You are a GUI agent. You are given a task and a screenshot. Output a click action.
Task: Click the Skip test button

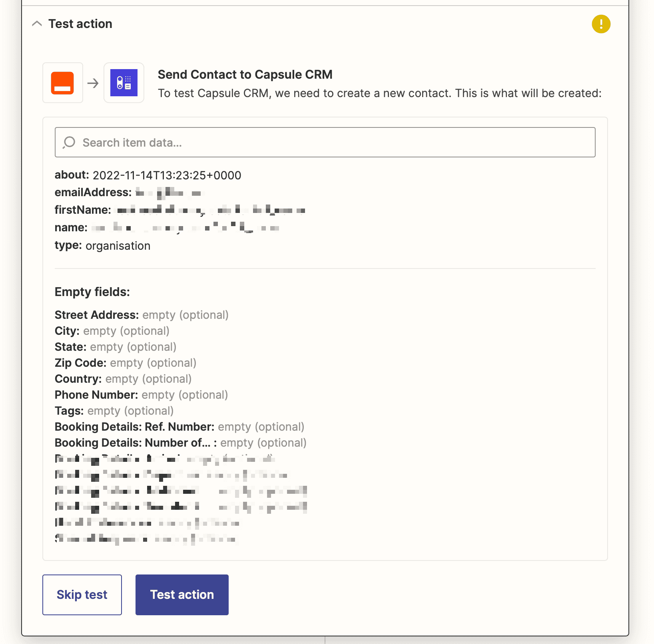[82, 594]
